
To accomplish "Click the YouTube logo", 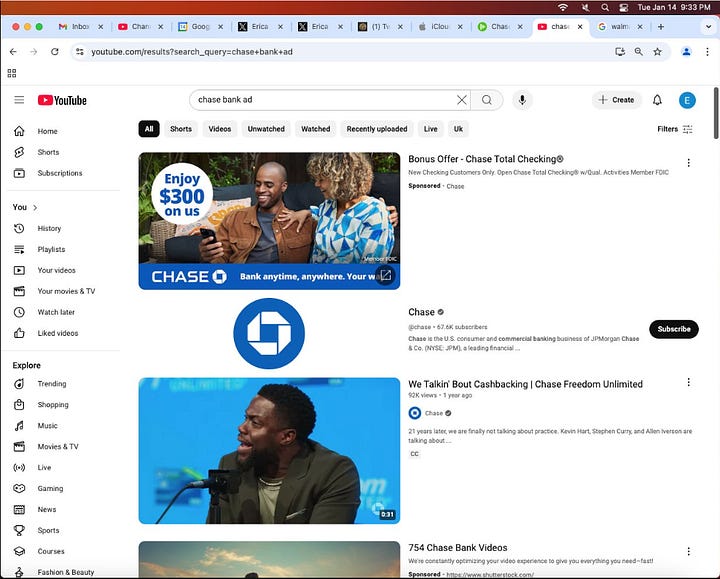I will [62, 100].
